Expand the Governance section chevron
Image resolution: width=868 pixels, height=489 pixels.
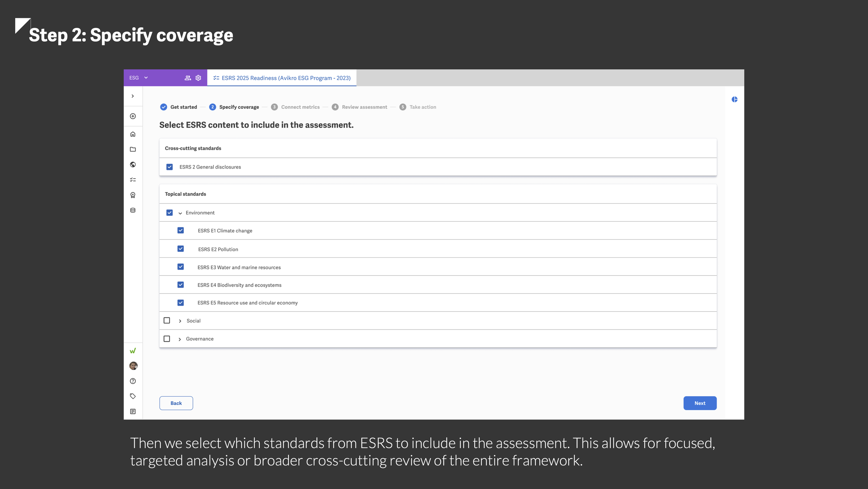180,339
